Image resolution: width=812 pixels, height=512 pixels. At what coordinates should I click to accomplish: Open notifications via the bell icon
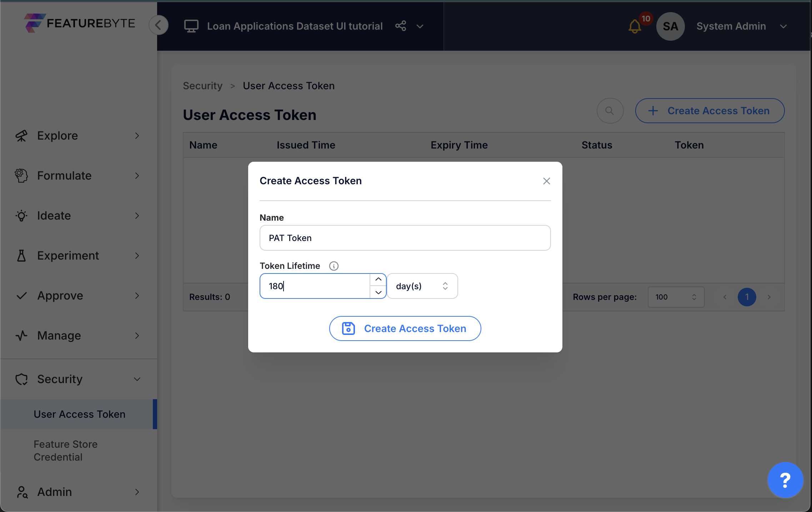[635, 26]
